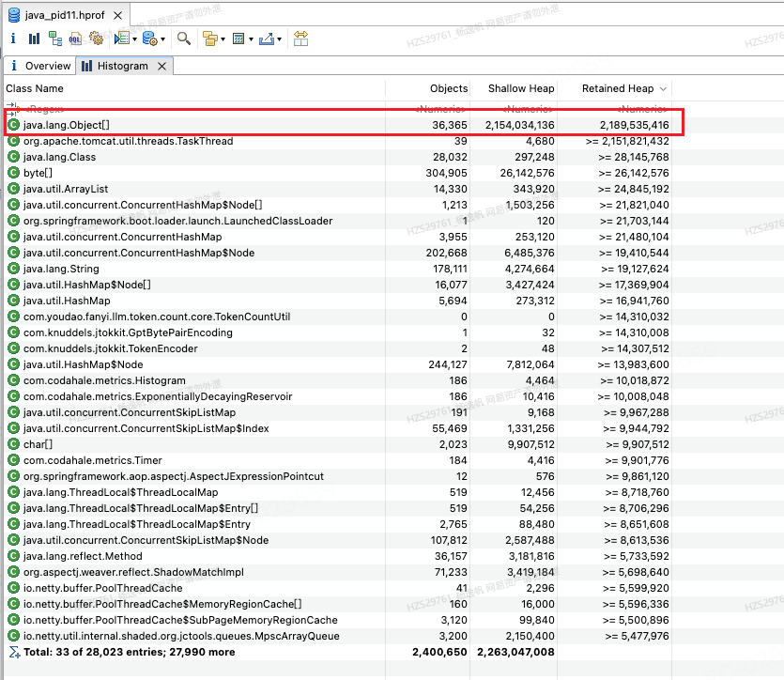Image resolution: width=784 pixels, height=680 pixels.
Task: Click the Compare to Another Heap Dump icon
Action: click(x=301, y=39)
